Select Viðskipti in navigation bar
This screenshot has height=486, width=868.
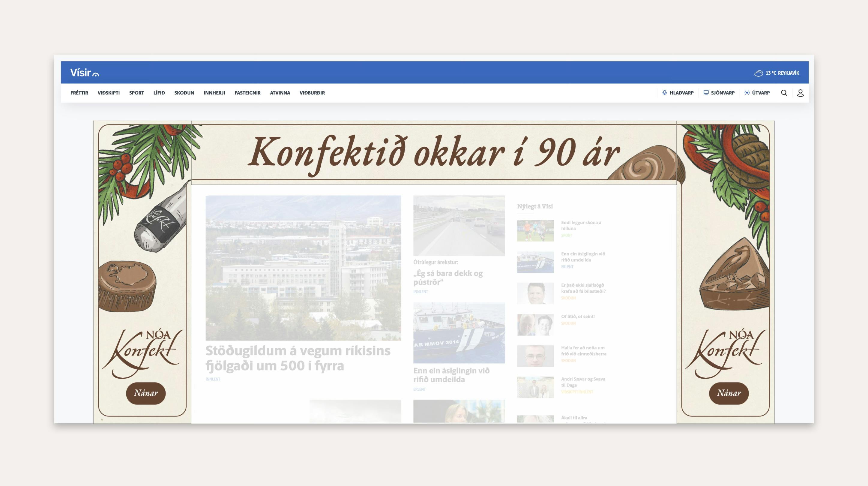pos(109,93)
